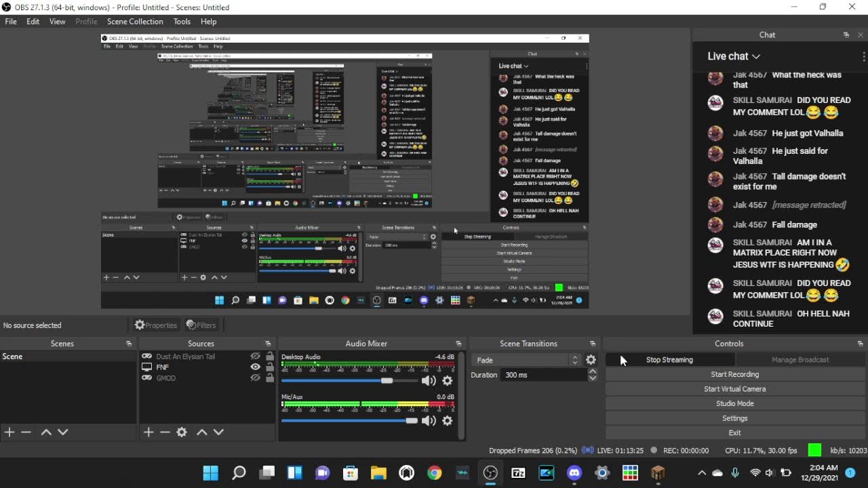868x488 pixels.
Task: Open Discord from the taskbar
Action: 574,472
